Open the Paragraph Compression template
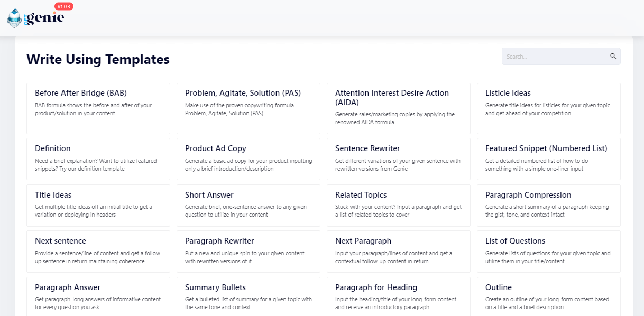 549,205
